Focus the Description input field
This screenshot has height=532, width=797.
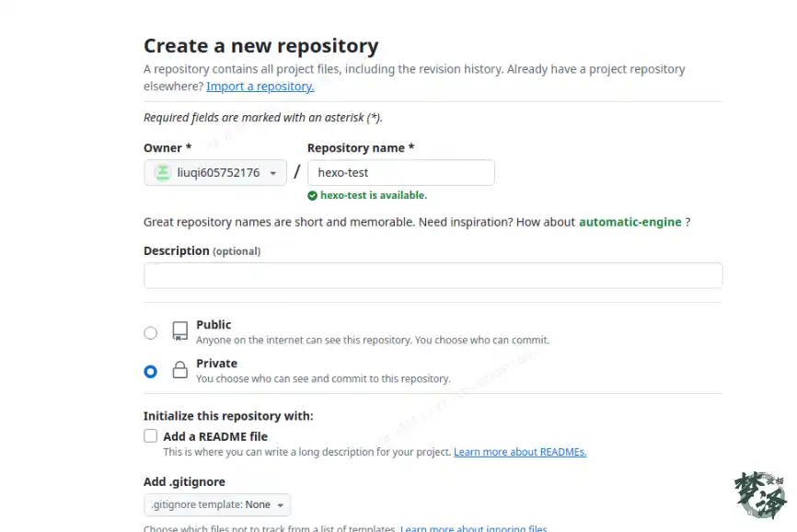tap(433, 275)
